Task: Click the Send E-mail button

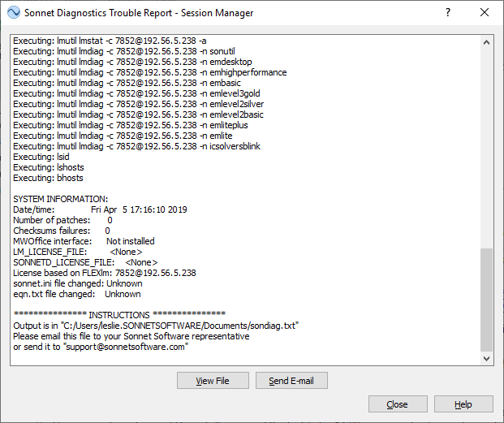Action: coord(291,381)
